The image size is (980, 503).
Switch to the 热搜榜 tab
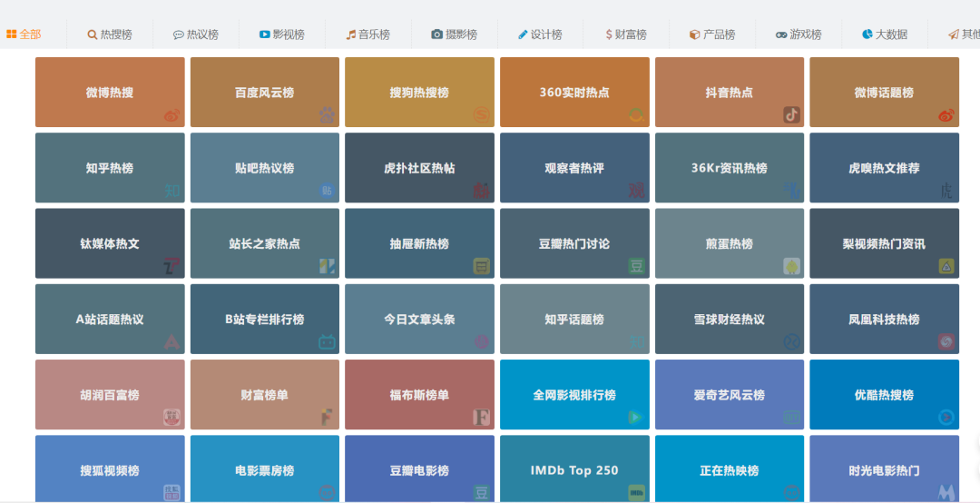[110, 35]
